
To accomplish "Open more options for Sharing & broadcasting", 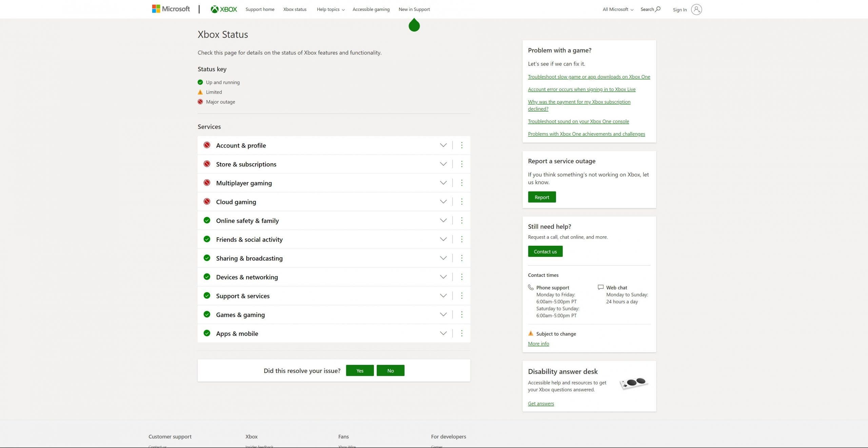I will click(x=461, y=258).
